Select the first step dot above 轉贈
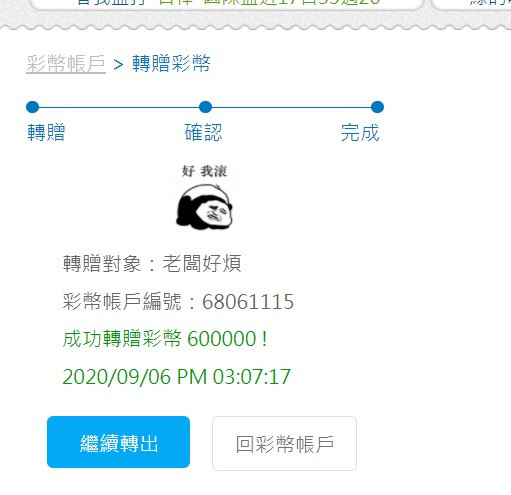The image size is (511, 495). pyautogui.click(x=33, y=107)
